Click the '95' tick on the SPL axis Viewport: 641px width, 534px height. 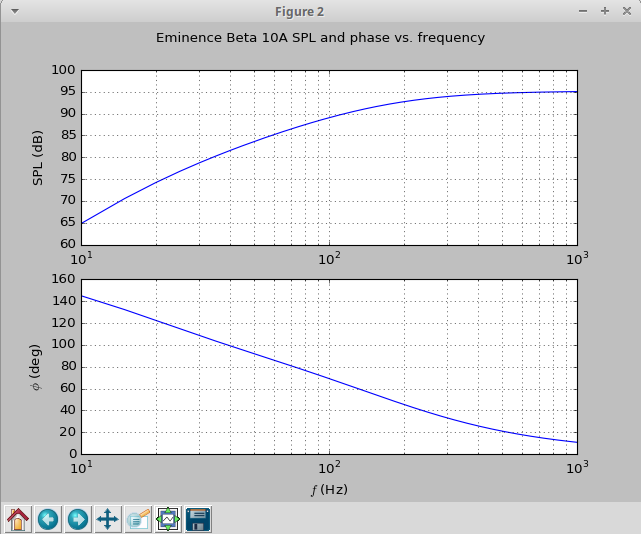point(68,91)
